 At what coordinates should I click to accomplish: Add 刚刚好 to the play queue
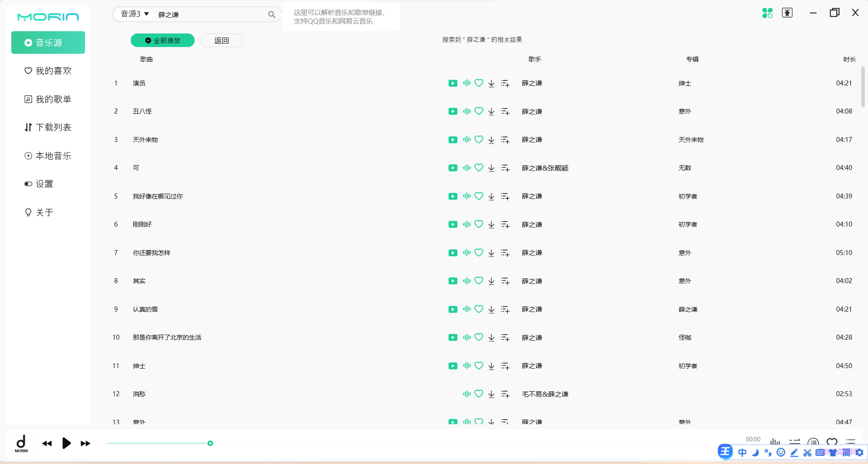click(505, 224)
